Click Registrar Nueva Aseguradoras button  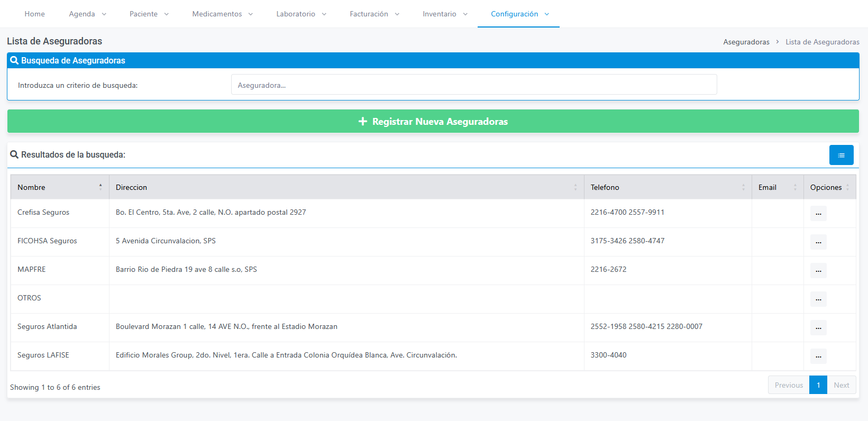point(433,121)
